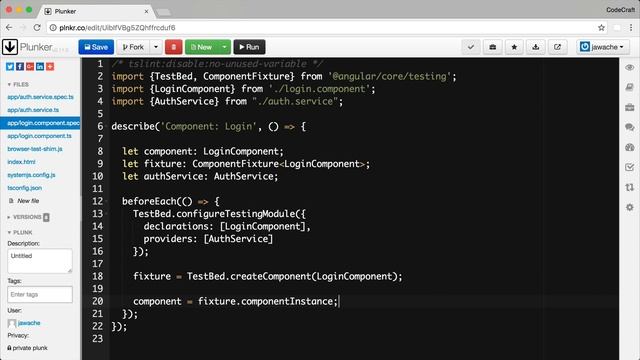Click the briefcase toolbar button
Screen dimensions: 640x360
tap(493, 47)
